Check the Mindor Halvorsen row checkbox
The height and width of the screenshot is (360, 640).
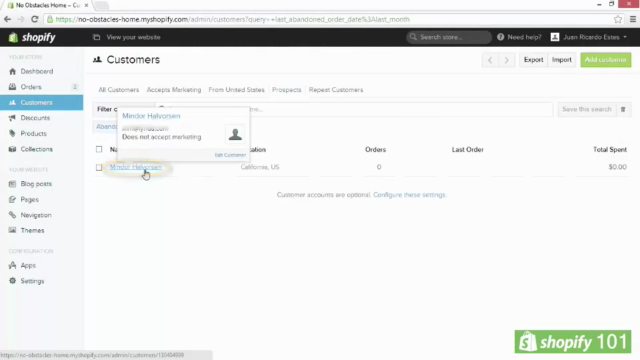click(x=99, y=167)
